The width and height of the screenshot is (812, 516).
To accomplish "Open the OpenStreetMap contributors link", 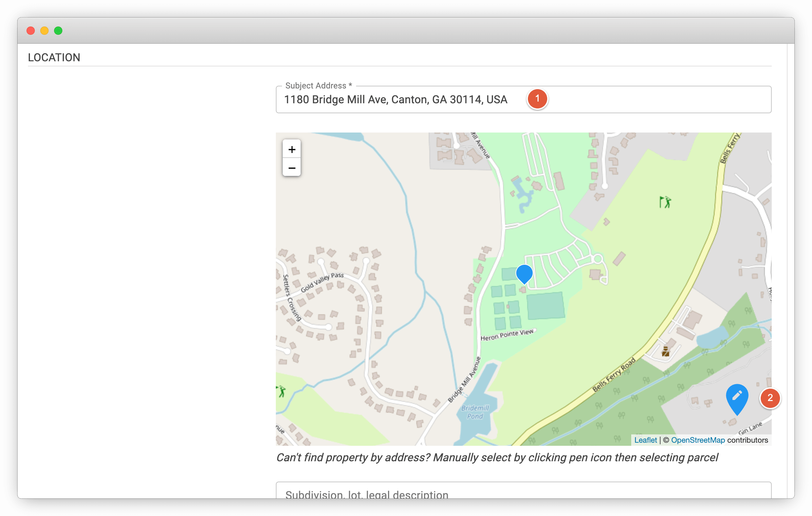I will [698, 440].
